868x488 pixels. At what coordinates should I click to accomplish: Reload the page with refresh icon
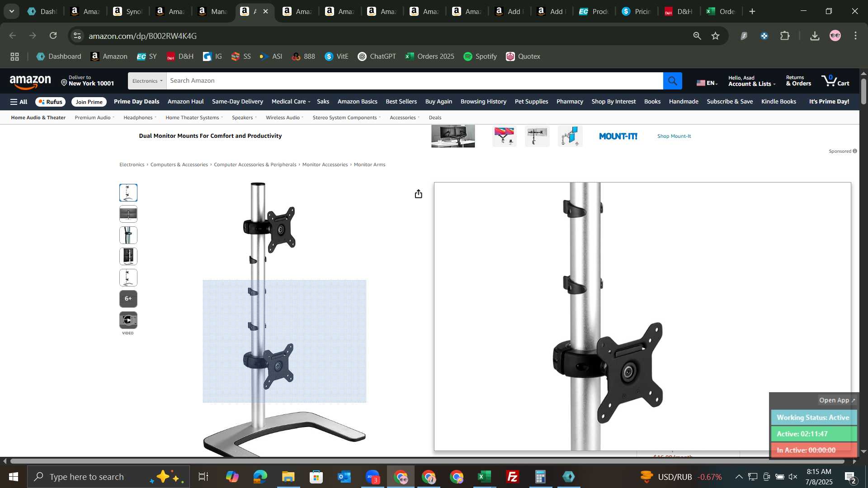[x=53, y=36]
